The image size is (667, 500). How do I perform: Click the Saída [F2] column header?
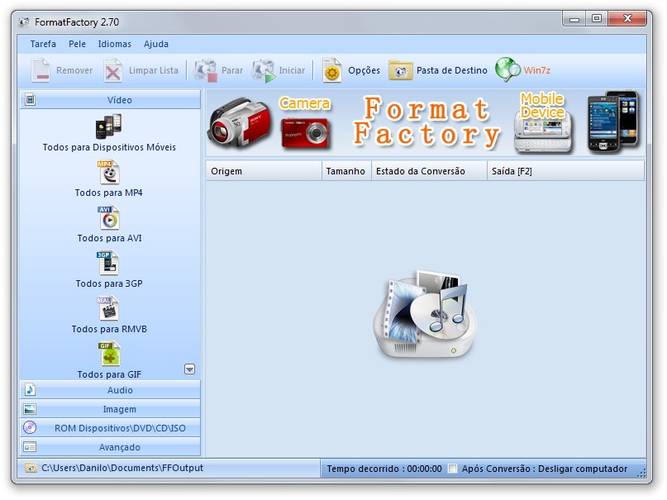point(566,171)
